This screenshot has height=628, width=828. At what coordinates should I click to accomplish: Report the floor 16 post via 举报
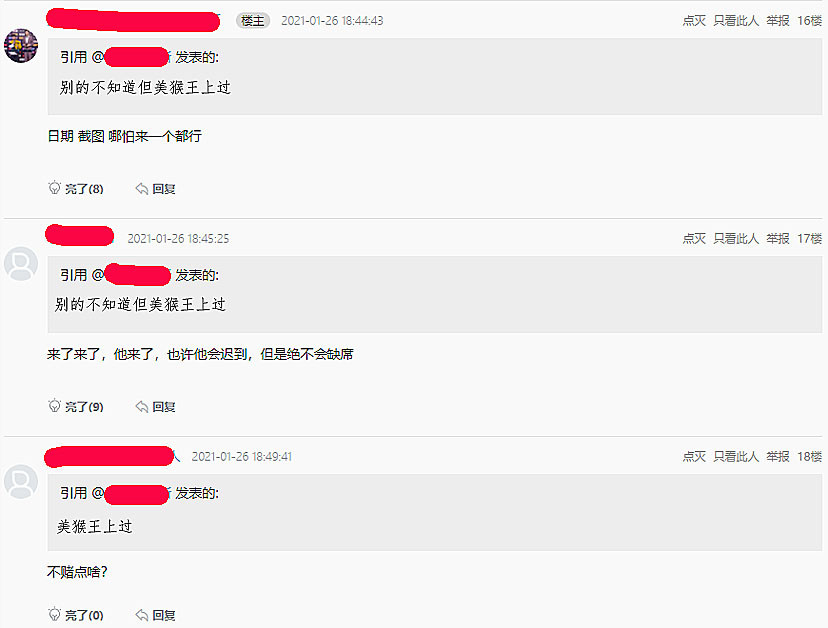pyautogui.click(x=778, y=21)
